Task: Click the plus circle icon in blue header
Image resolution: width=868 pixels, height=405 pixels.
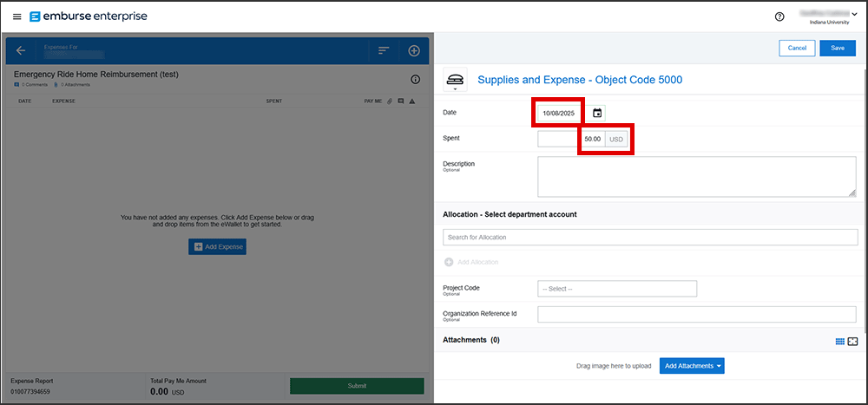Action: coord(414,50)
